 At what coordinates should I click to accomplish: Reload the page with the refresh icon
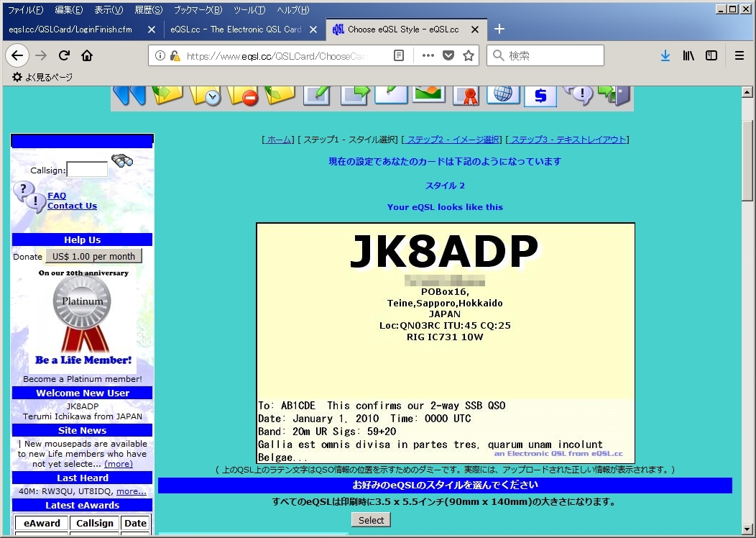64,55
